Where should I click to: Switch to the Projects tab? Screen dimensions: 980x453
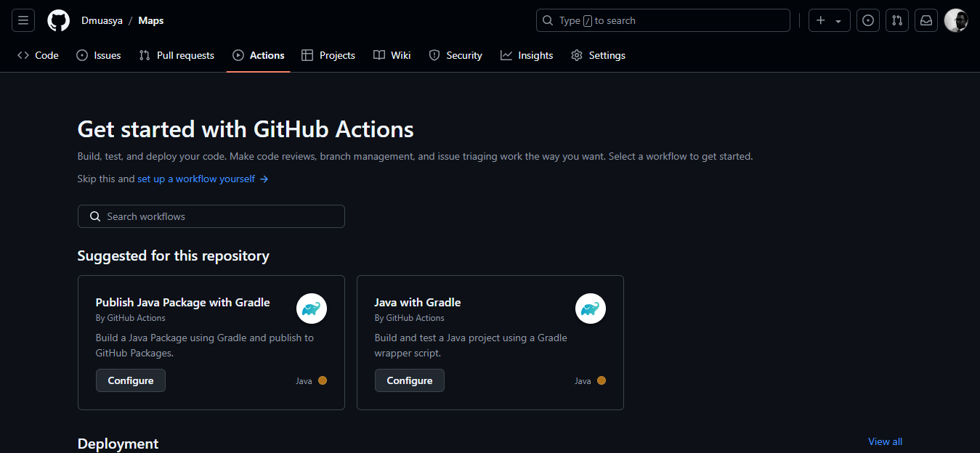pos(328,55)
